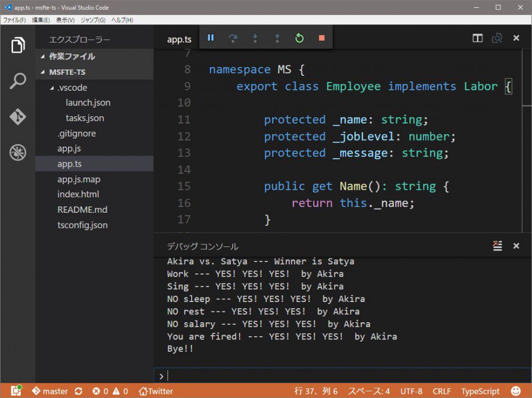Open feedback via the smiley icon

pyautogui.click(x=515, y=391)
